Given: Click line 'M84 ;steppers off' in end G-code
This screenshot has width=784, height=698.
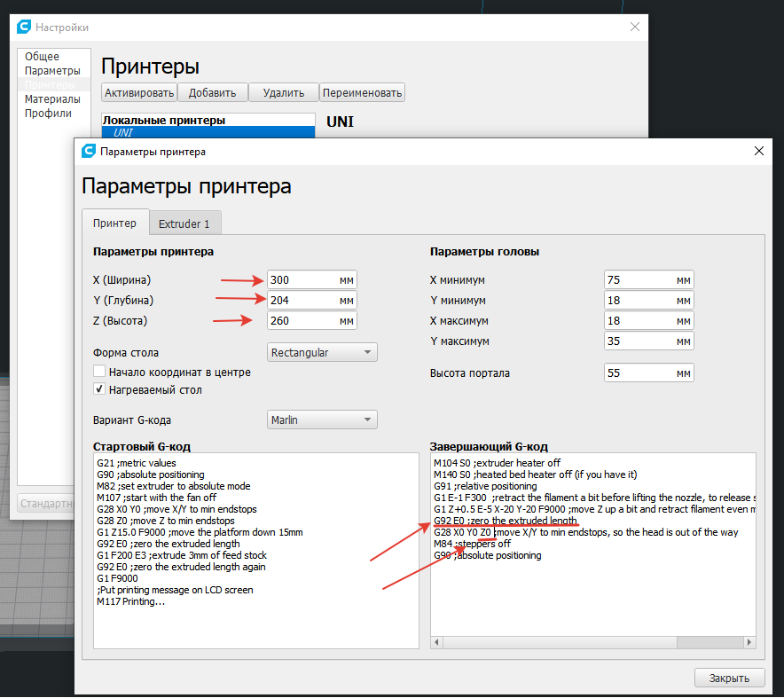Looking at the screenshot, I should click(x=472, y=544).
